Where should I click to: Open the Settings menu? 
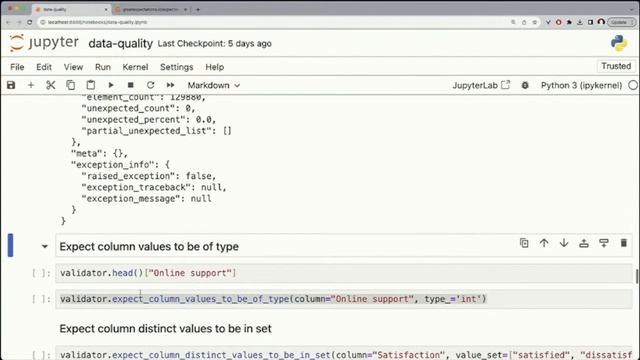[x=176, y=67]
